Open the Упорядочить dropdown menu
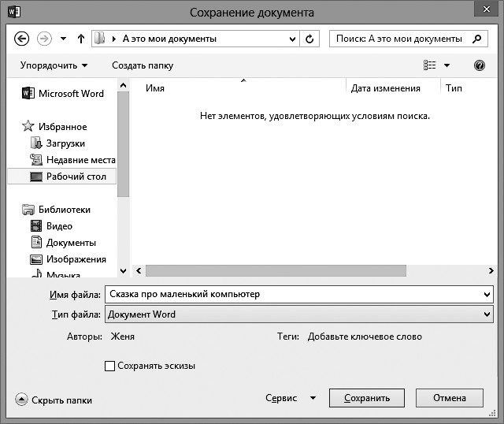 click(54, 65)
